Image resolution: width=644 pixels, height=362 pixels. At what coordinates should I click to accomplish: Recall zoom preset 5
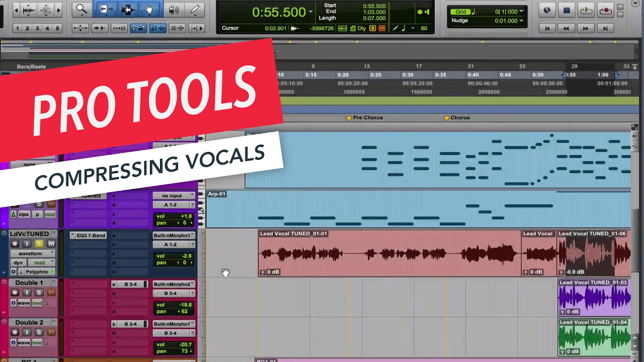pyautogui.click(x=57, y=28)
